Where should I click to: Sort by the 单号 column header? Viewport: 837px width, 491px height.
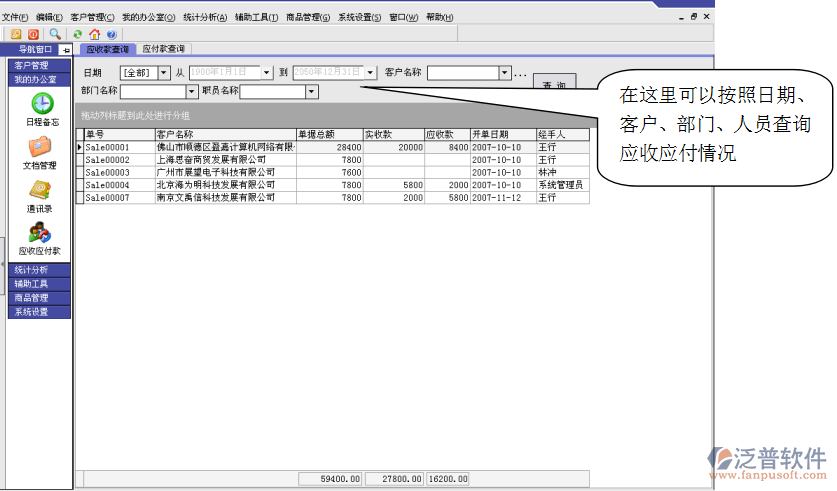coord(120,134)
